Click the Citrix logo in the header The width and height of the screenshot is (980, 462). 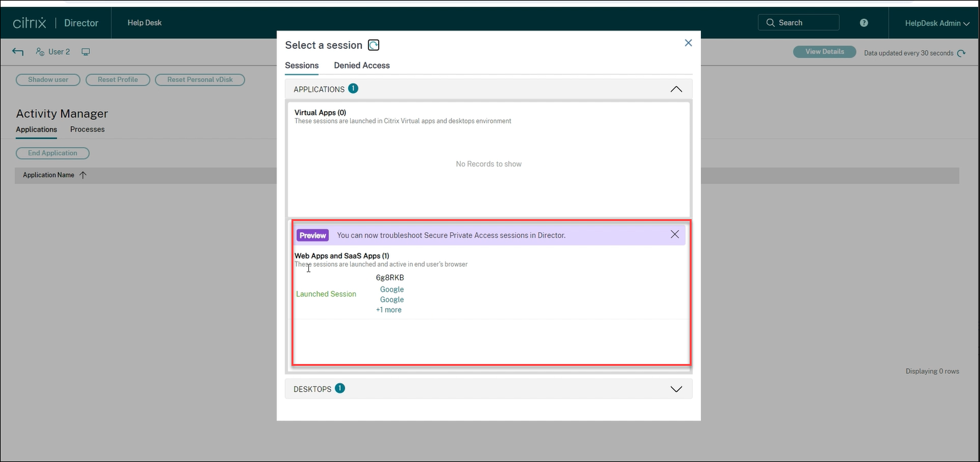pos(29,23)
